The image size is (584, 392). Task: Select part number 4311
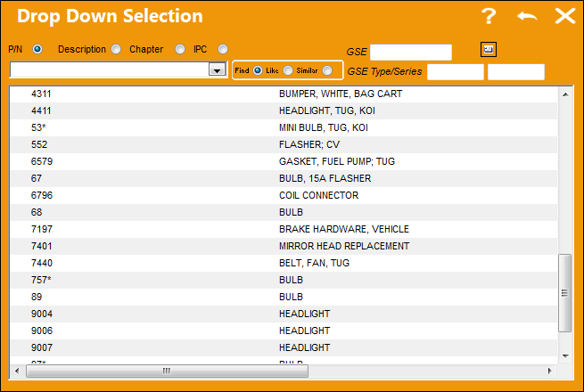click(x=41, y=94)
